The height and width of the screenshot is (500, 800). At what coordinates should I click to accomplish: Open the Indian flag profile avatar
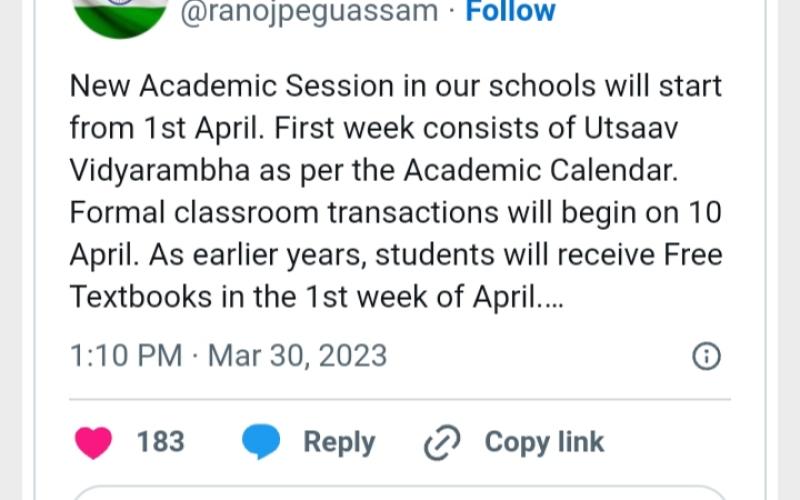point(120,15)
